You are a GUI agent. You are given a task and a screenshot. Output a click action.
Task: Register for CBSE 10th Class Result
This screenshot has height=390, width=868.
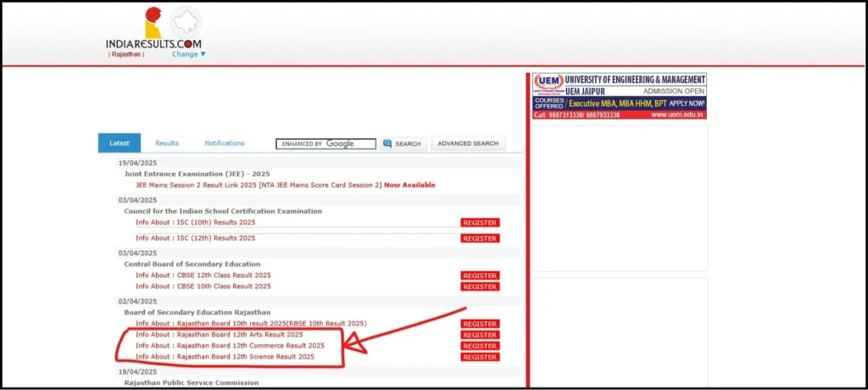pyautogui.click(x=480, y=287)
